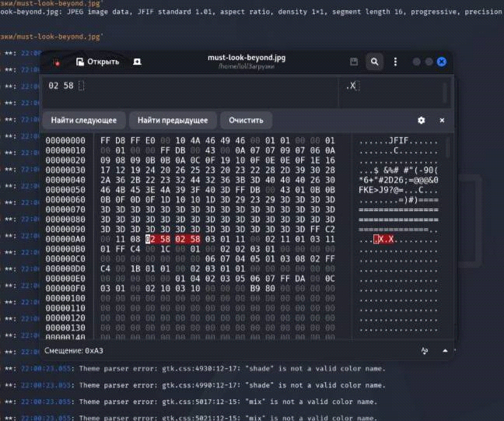Click the Смещение: 0xA3 status label
504x421 pixels.
click(x=74, y=350)
